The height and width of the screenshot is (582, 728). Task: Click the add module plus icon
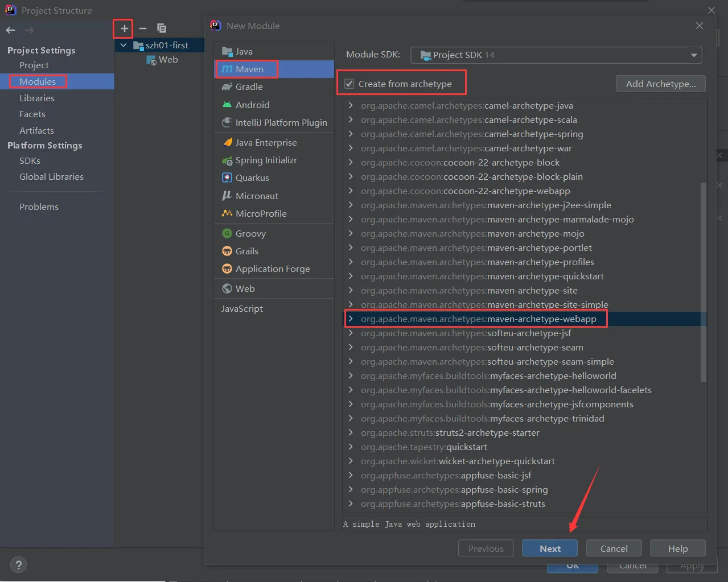click(x=124, y=28)
